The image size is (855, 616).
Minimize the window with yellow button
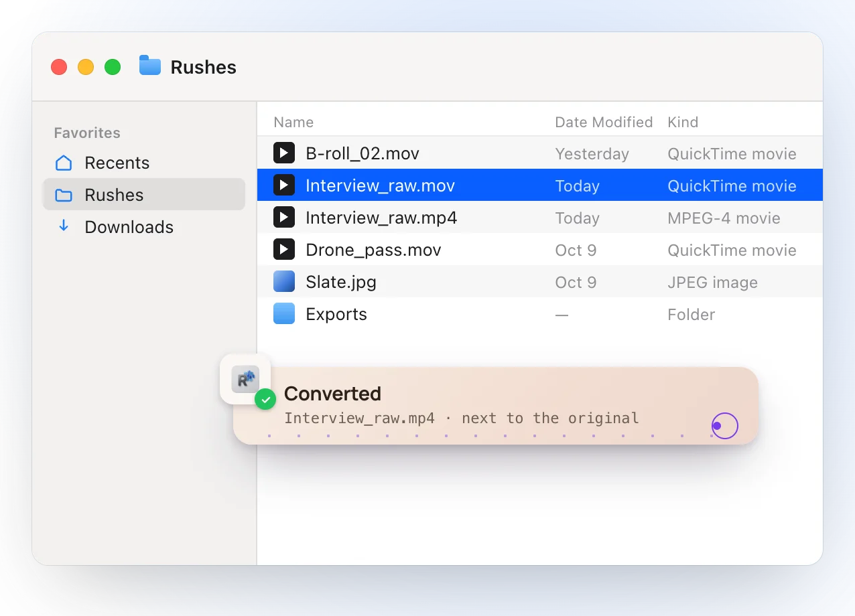86,67
